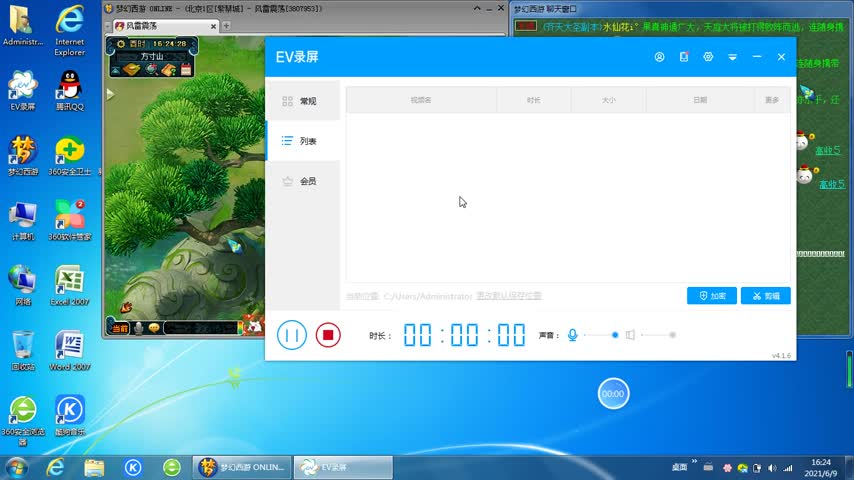Click the system tray volume icon
The height and width of the screenshot is (480, 854).
tap(772, 468)
